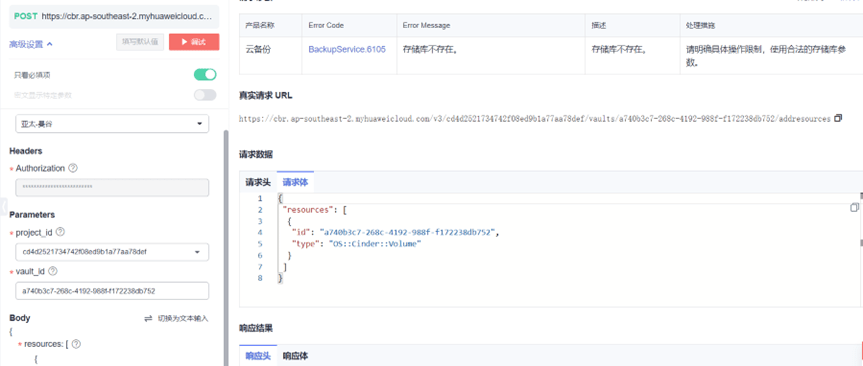Switch to the response body tab
This screenshot has width=863, height=366.
296,356
